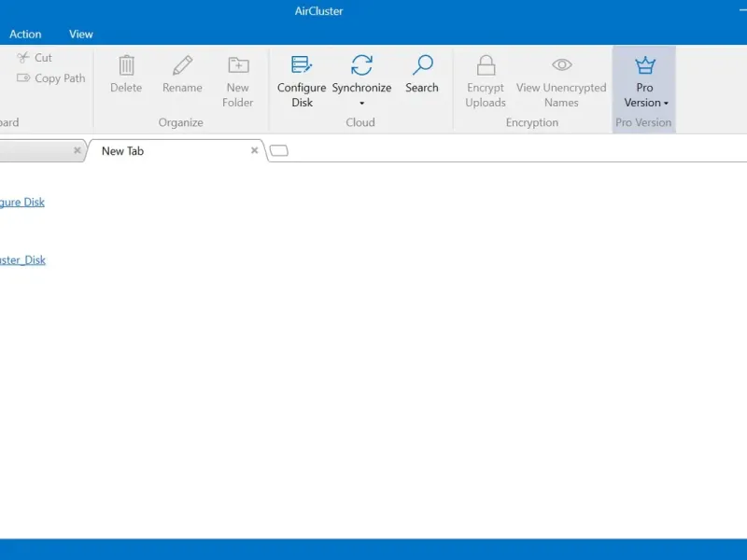
Task: Create a New Folder from the ribbon
Action: point(238,82)
